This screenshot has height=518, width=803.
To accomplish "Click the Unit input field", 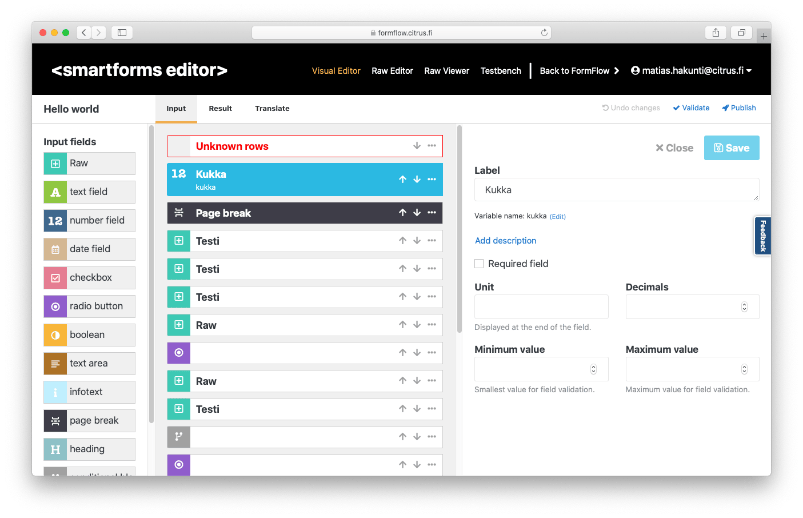I will [541, 307].
